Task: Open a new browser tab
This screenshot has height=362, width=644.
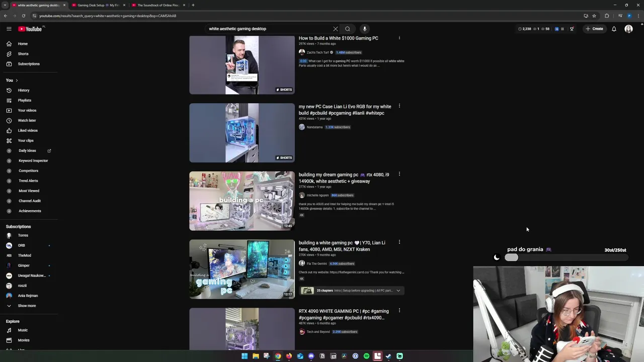Action: (x=193, y=5)
